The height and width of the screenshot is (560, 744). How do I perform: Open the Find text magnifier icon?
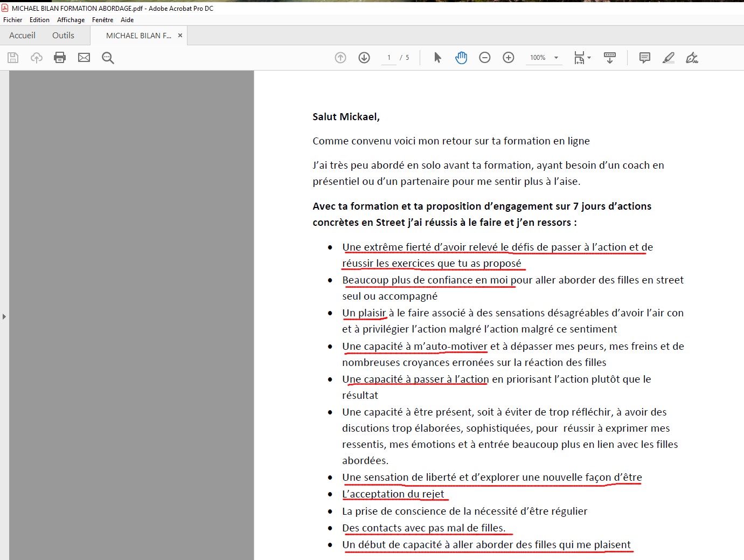tap(108, 58)
